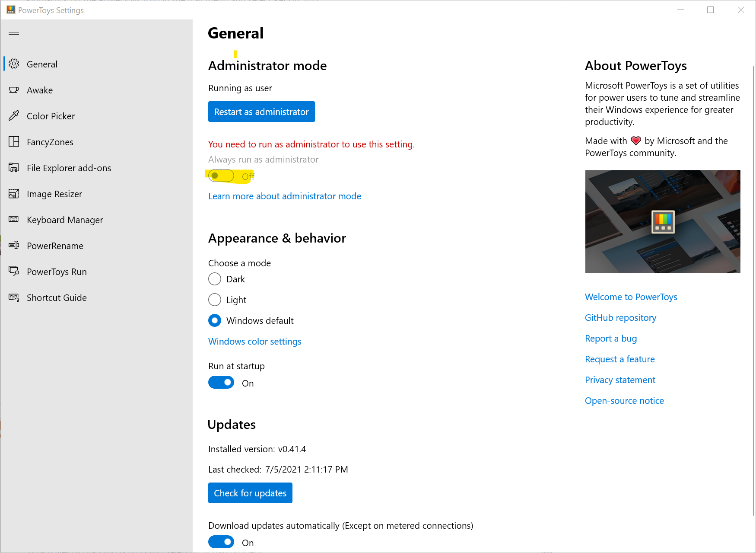Open the hamburger navigation menu
756x553 pixels.
coord(14,32)
